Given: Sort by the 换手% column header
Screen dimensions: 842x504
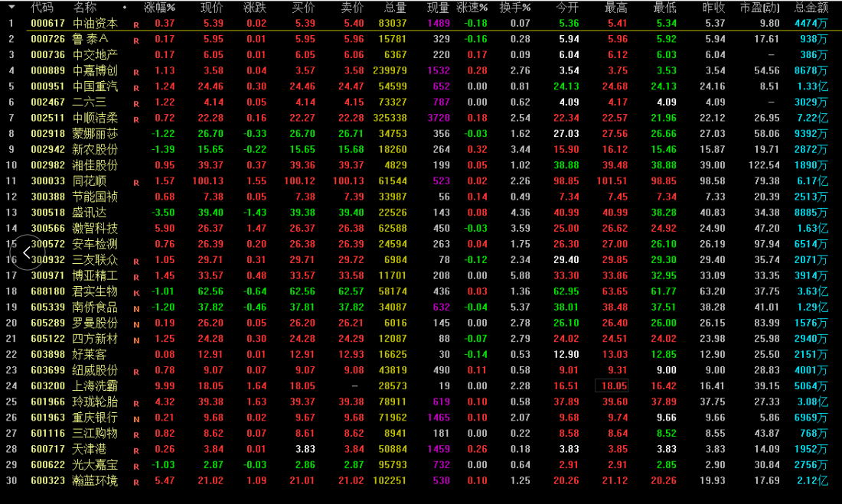Looking at the screenshot, I should 515,8.
